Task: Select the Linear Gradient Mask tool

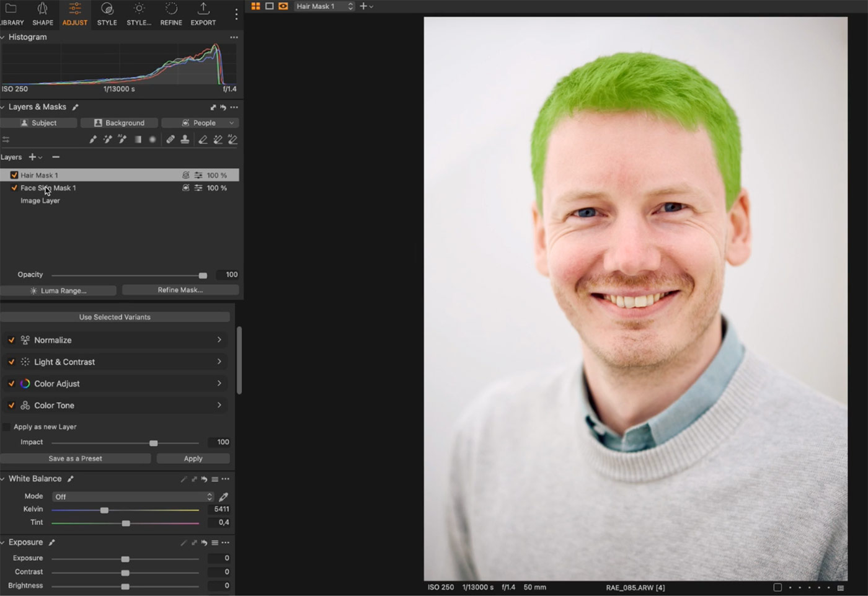Action: 138,140
